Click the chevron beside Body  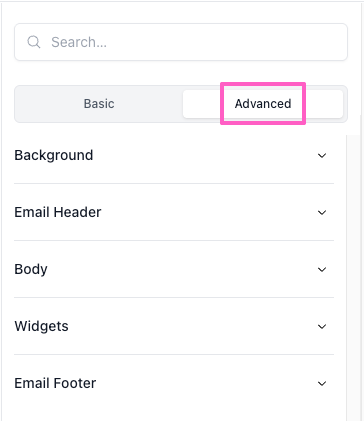click(322, 269)
